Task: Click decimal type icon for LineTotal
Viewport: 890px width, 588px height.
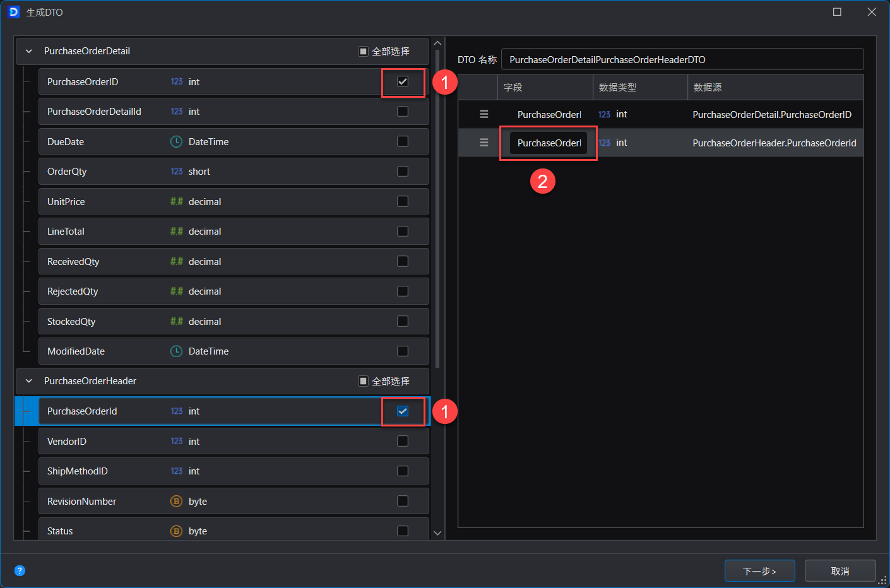Action: pyautogui.click(x=177, y=232)
